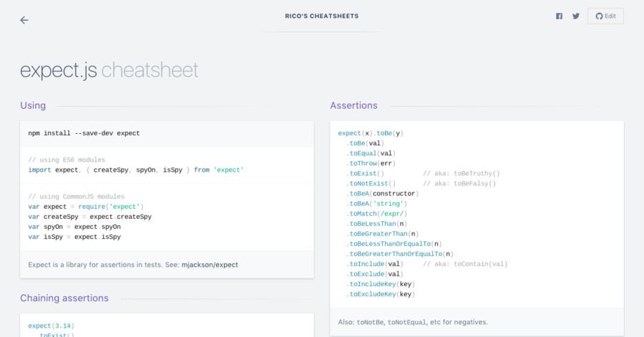Click the '// using CommonJS modules' comment

77,197
